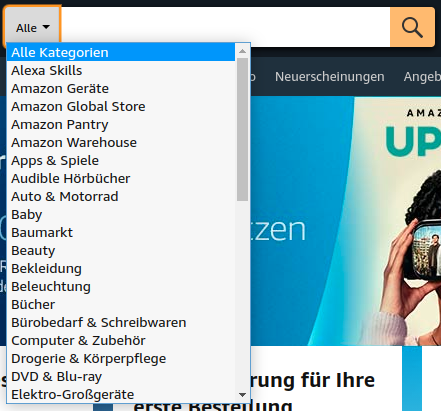Select the Beauty category

(121, 250)
